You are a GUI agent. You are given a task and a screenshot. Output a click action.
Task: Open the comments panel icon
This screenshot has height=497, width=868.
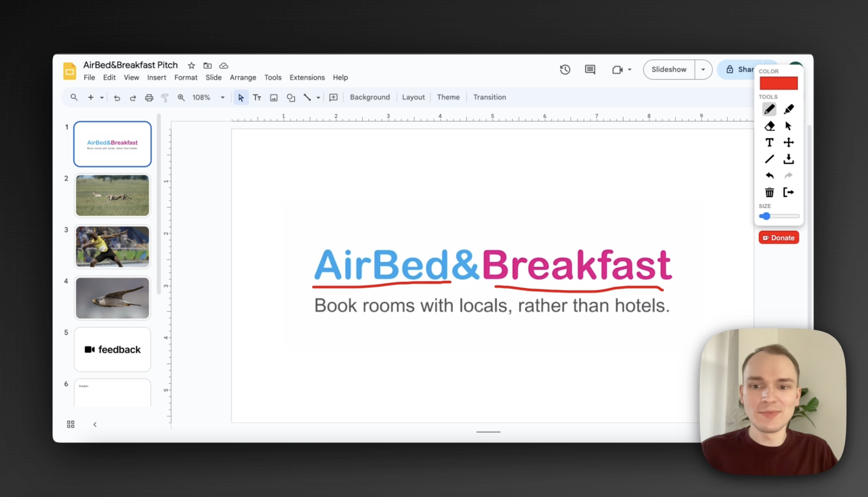click(x=590, y=69)
